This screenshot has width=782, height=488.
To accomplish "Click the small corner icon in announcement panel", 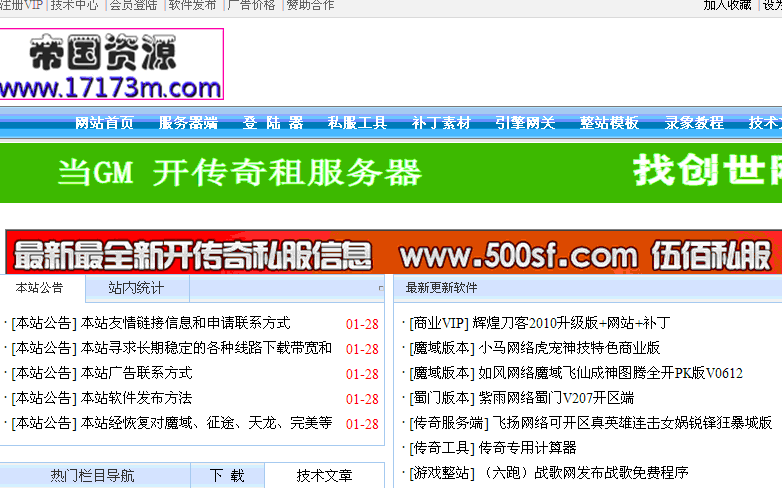I will point(380,288).
